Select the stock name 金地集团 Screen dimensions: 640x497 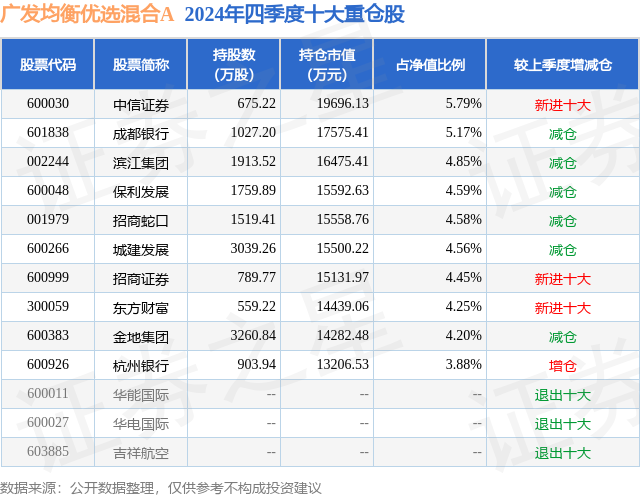[141, 337]
